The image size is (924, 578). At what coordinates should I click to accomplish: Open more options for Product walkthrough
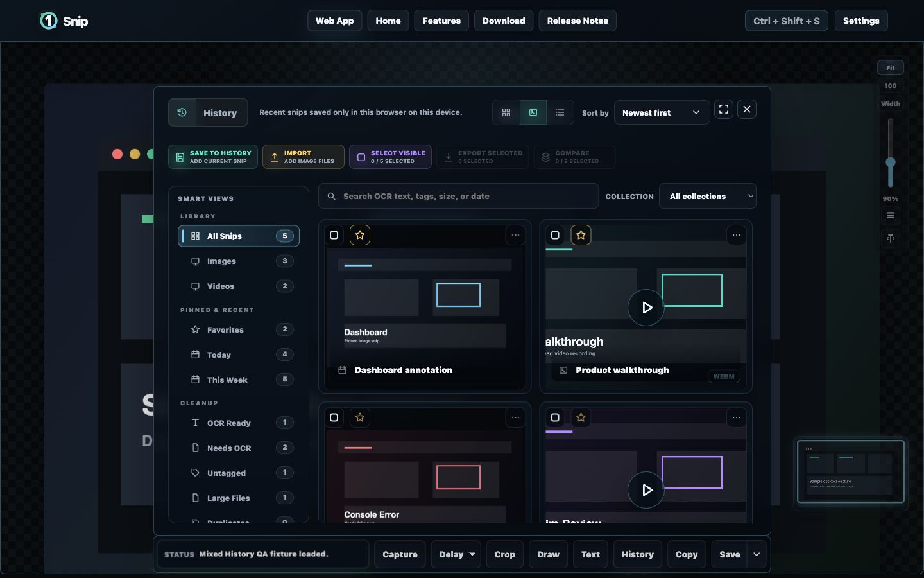tap(737, 235)
